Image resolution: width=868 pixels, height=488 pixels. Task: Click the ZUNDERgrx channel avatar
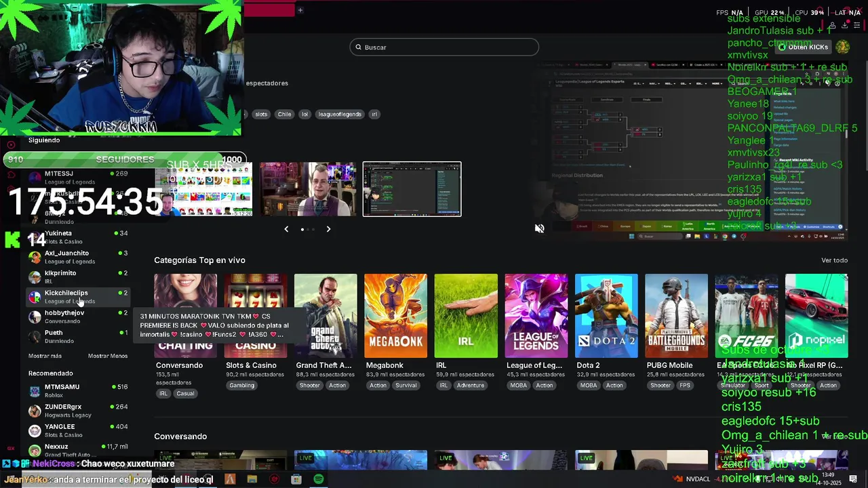coord(35,411)
